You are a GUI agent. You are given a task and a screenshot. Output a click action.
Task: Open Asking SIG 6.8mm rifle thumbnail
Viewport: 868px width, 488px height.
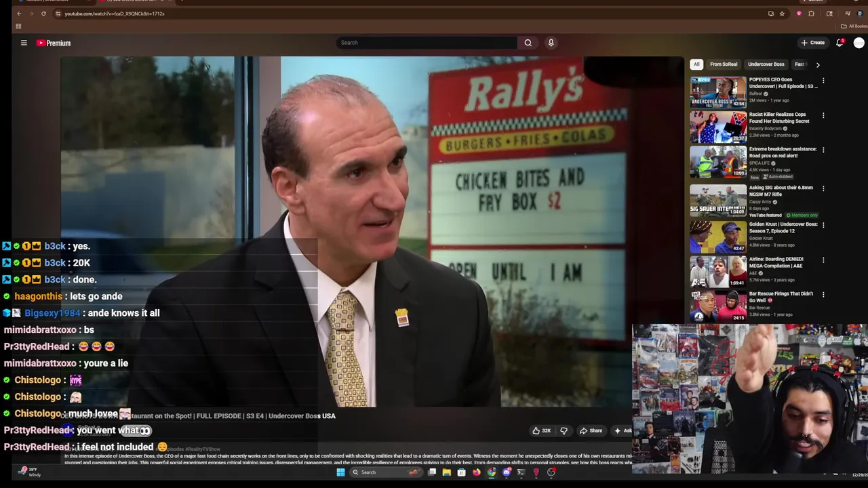(718, 200)
